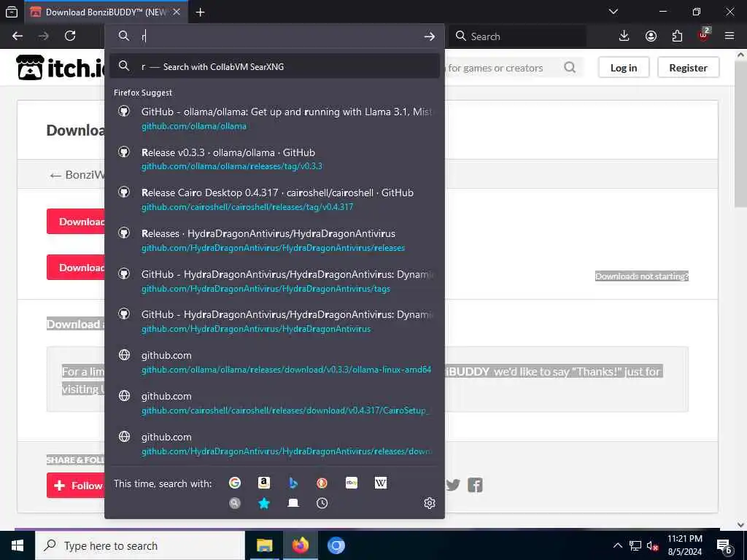Viewport: 747px width, 560px height.
Task: Choose HydraDragonAntivirus releases download suggestion
Action: pyautogui.click(x=274, y=444)
